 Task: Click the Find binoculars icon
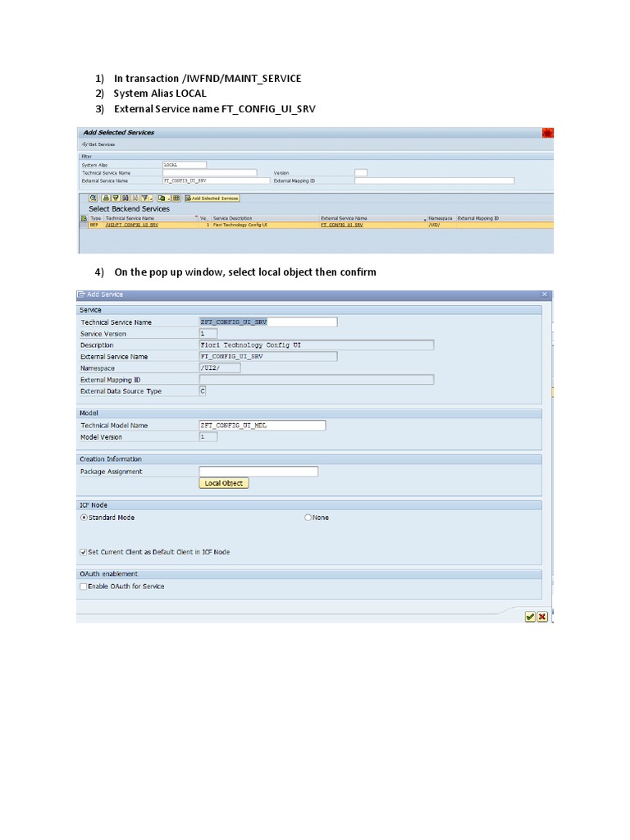[126, 199]
